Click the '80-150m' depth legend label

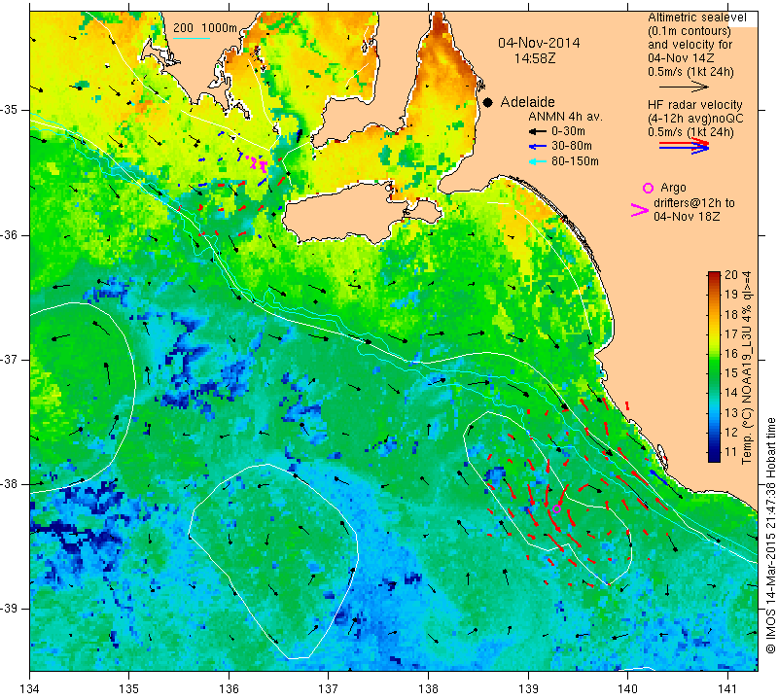tap(575, 161)
